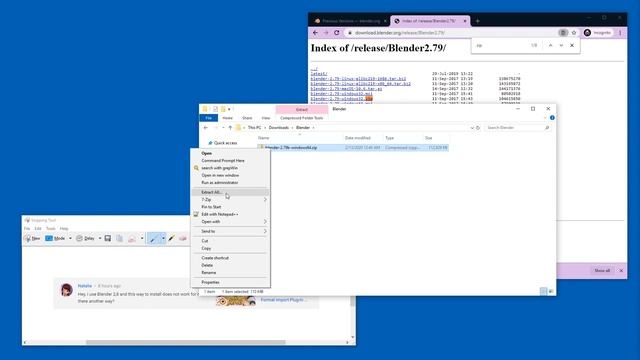Select search with grepWin menu entry
The width and height of the screenshot is (640, 360).
pos(220,168)
